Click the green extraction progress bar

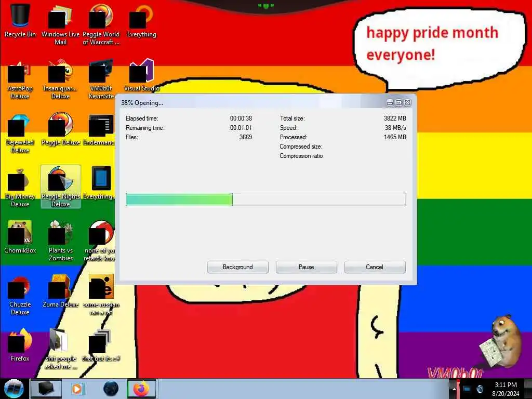pos(265,199)
